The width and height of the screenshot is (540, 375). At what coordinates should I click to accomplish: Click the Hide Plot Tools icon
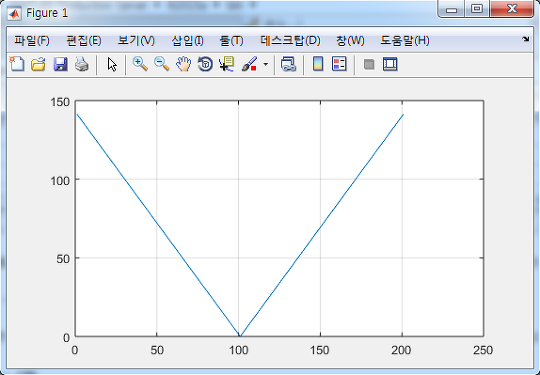[369, 64]
